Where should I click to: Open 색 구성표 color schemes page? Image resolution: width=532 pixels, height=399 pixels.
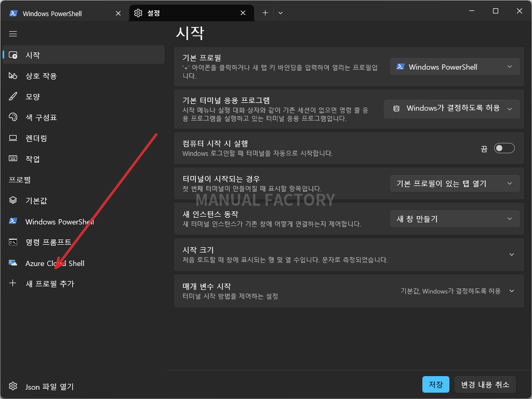(84, 117)
